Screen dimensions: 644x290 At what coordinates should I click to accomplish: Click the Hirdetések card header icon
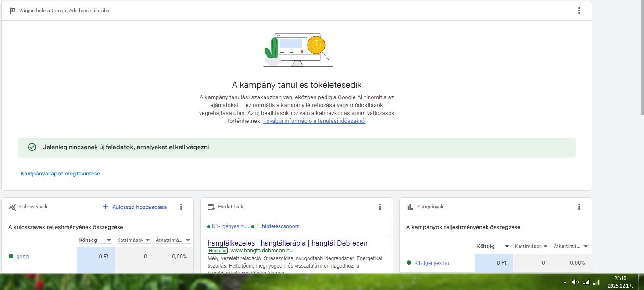click(x=211, y=207)
